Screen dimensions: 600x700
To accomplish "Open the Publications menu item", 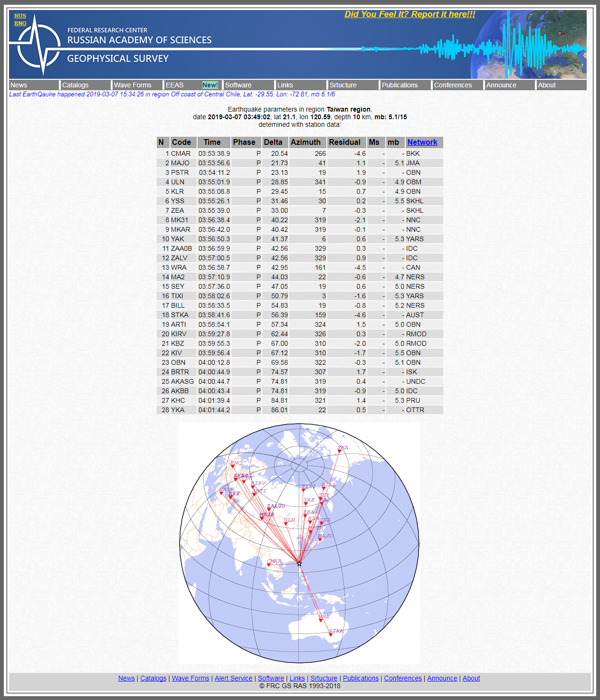I will [406, 85].
